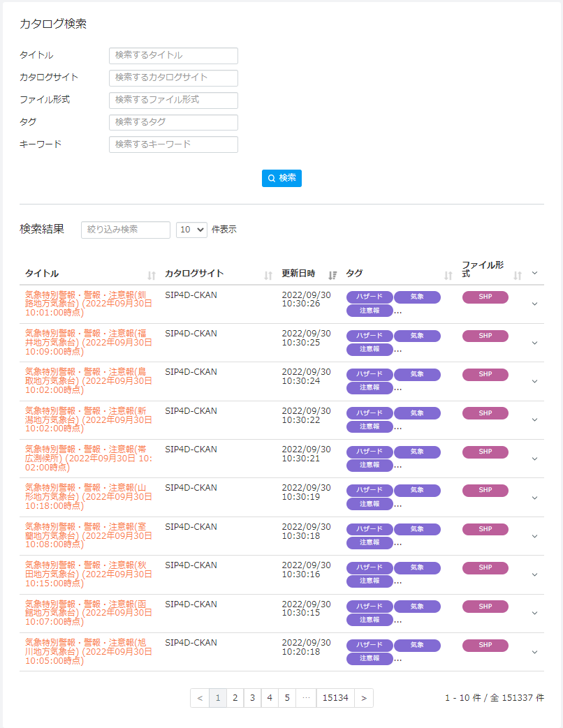Open the 室蘭地方気象台 catalog entry
The height and width of the screenshot is (728, 563).
coord(88,536)
